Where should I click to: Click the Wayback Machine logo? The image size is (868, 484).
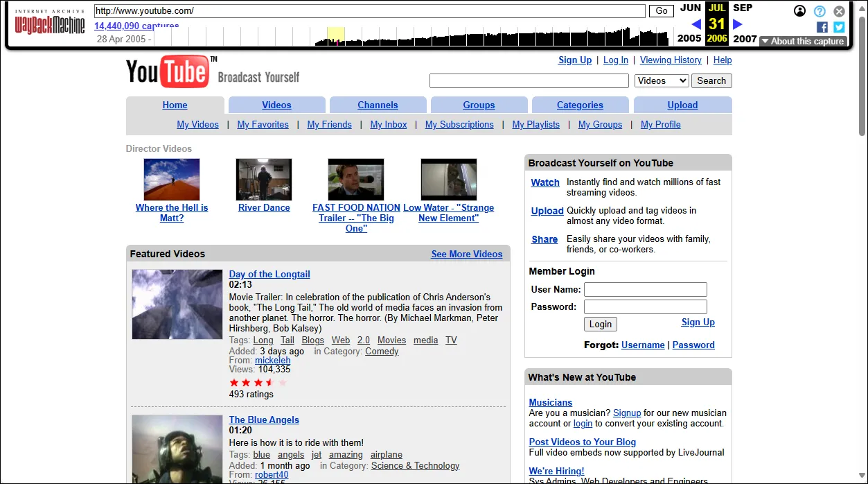48,22
